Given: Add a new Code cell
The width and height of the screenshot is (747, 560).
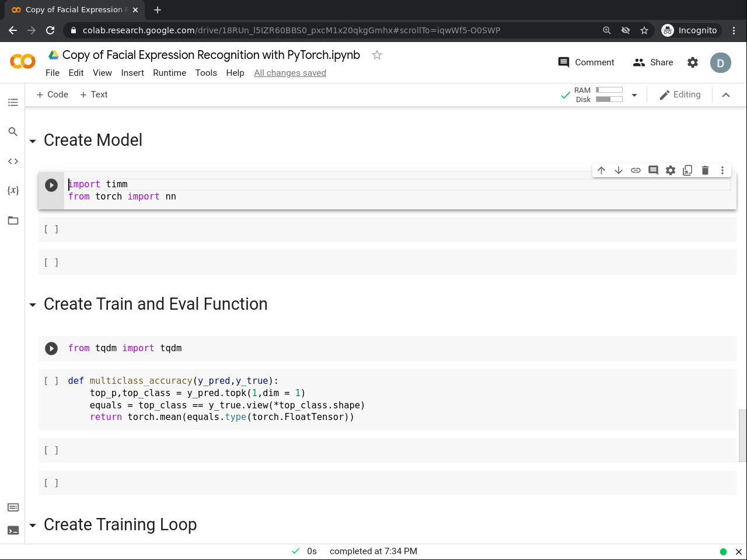Looking at the screenshot, I should click(53, 94).
